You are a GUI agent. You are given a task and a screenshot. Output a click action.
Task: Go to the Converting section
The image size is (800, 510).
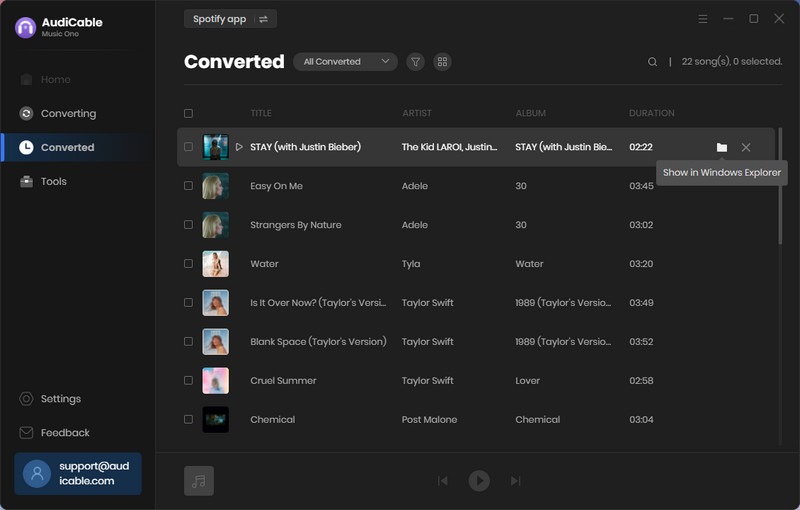(57, 113)
